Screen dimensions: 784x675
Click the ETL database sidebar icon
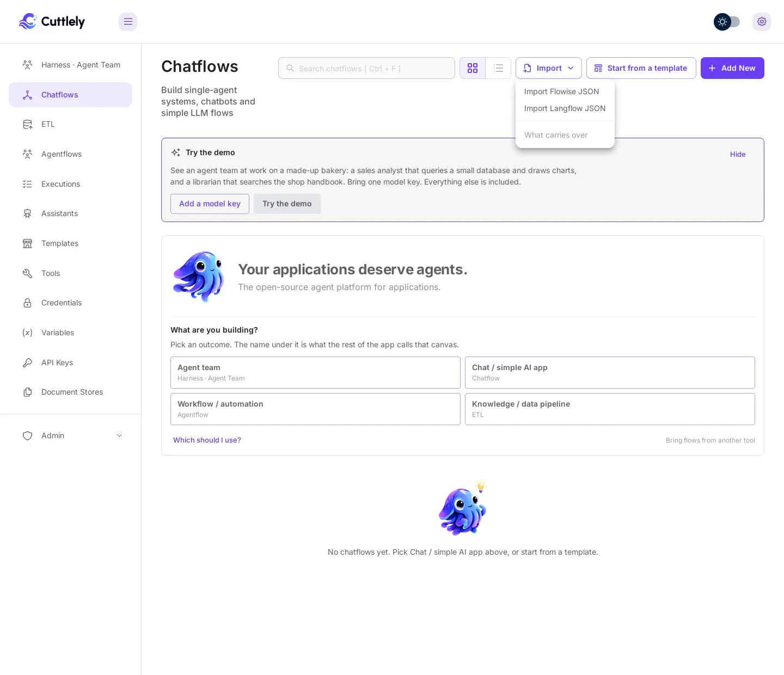tap(27, 124)
